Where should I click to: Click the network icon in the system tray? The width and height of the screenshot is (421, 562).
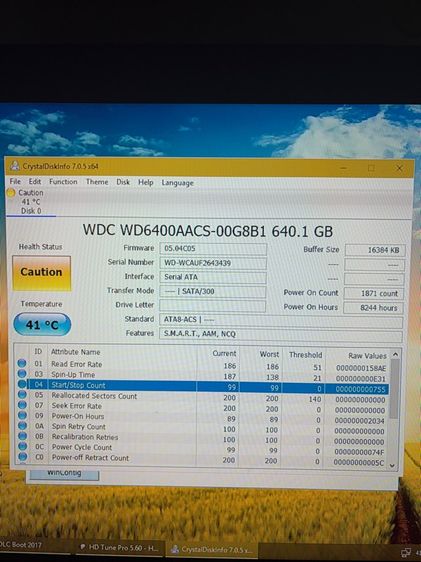click(406, 553)
